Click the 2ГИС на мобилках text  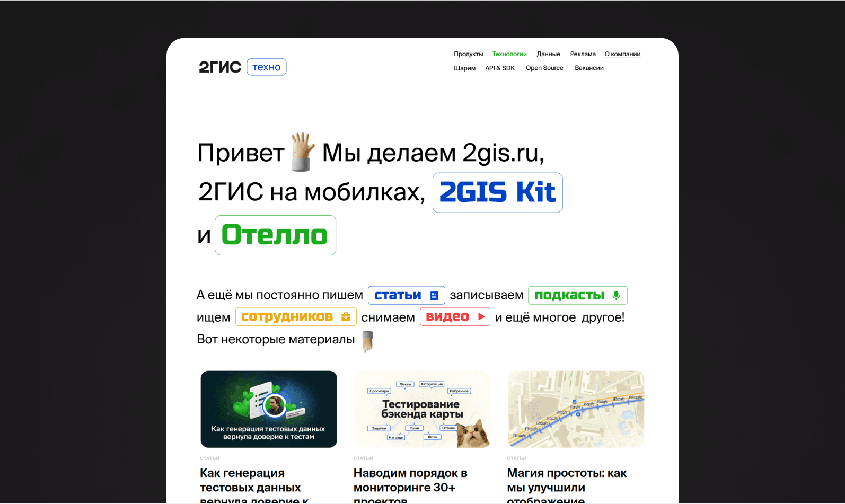pyautogui.click(x=312, y=192)
